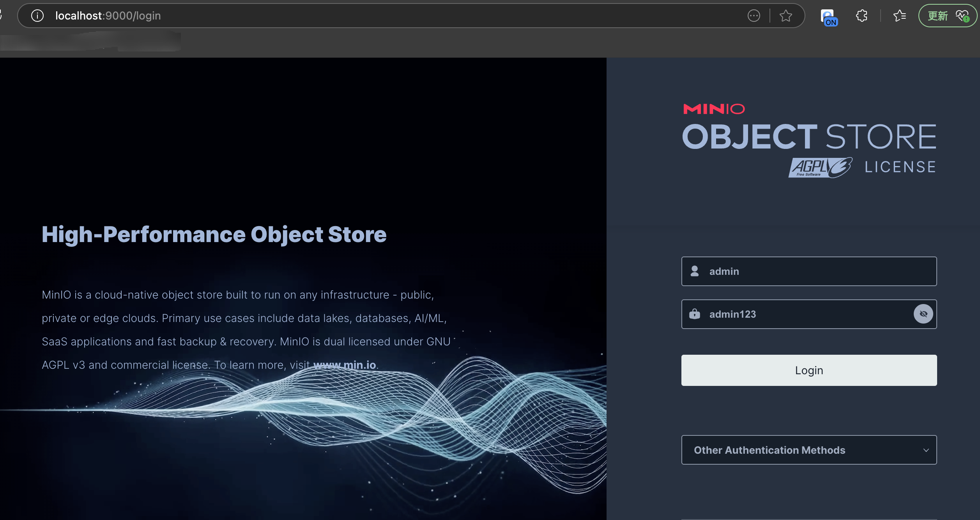Bookmark the page with the star icon
The height and width of the screenshot is (520, 980).
pyautogui.click(x=785, y=16)
